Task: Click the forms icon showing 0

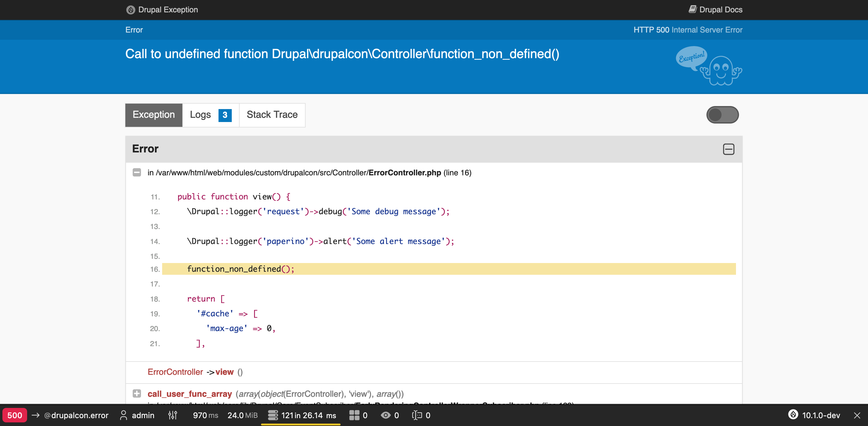Action: [x=417, y=415]
